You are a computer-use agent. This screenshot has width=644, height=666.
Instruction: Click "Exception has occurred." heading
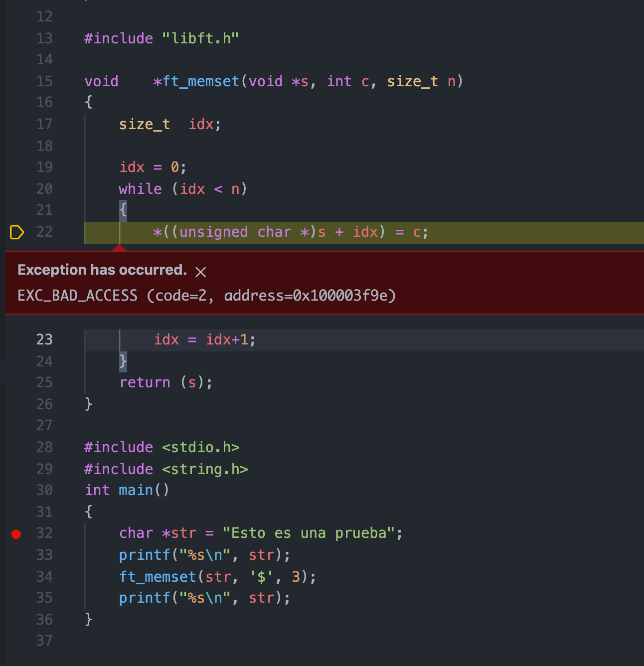102,270
